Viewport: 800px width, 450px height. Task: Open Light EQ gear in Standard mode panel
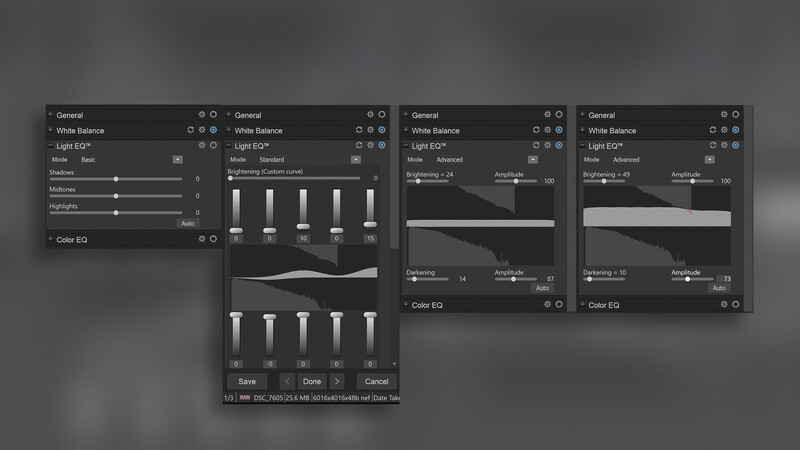(x=370, y=145)
